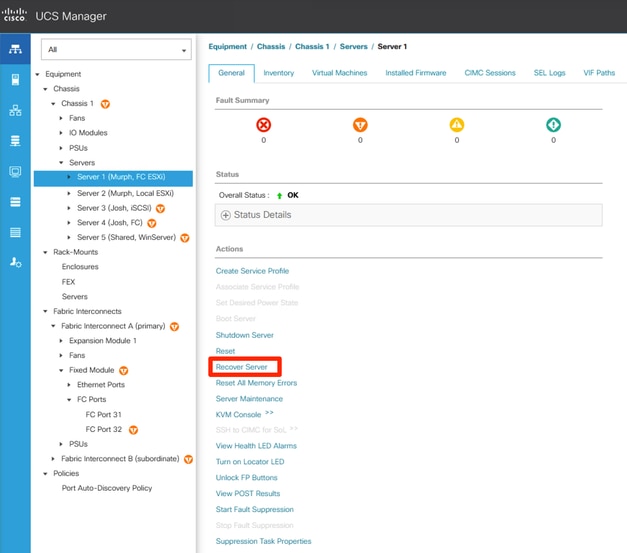Click Unlock FP Buttons
The height and width of the screenshot is (553, 627).
(x=246, y=478)
